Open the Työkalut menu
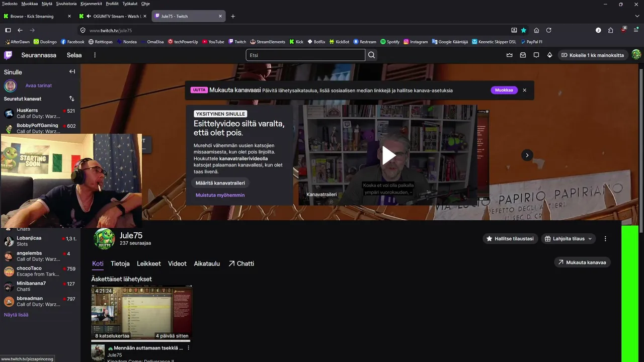The width and height of the screenshot is (644, 362). [x=130, y=4]
